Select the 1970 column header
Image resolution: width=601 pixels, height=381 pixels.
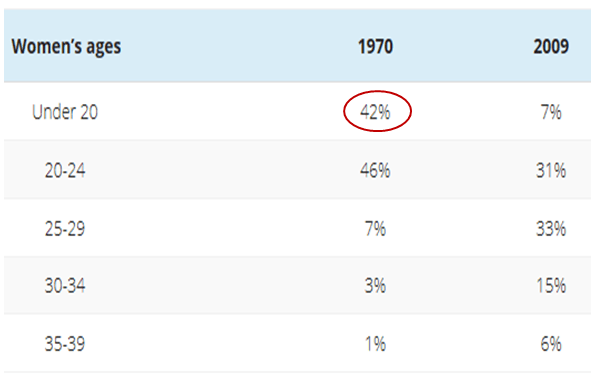375,47
